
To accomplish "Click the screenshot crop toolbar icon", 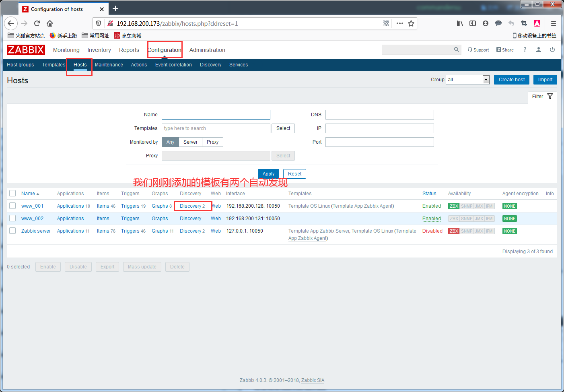I will coord(524,23).
